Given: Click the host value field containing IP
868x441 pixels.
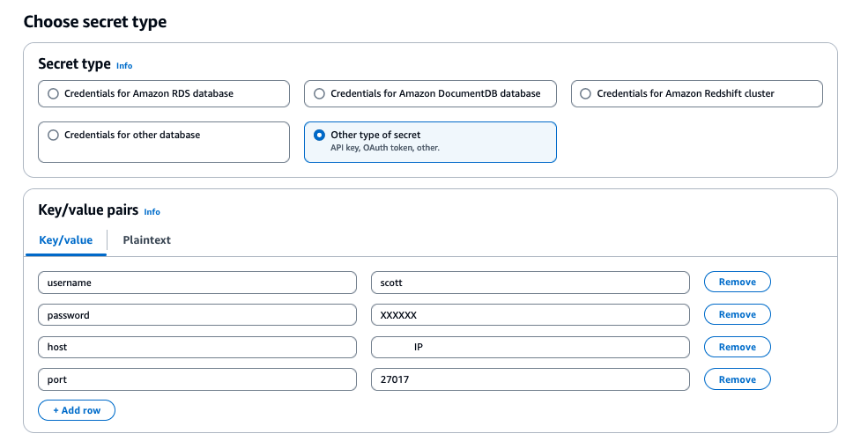Looking at the screenshot, I should pos(530,348).
